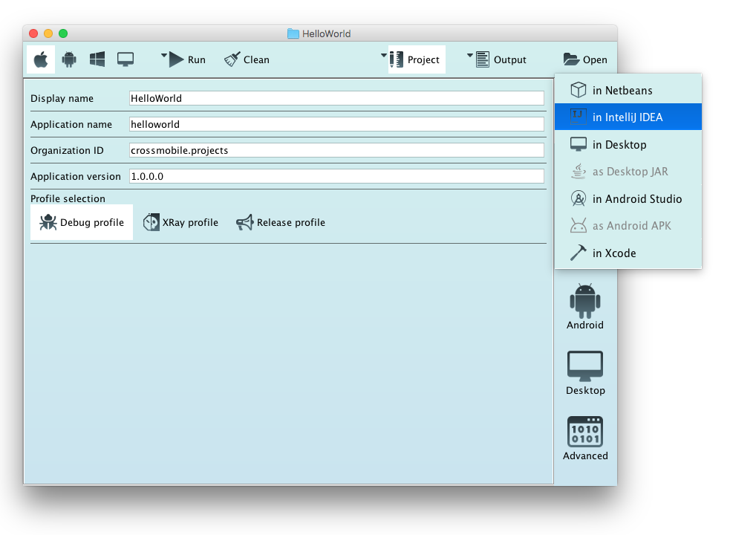Click the monitor icon beside in Desktop

578,143
